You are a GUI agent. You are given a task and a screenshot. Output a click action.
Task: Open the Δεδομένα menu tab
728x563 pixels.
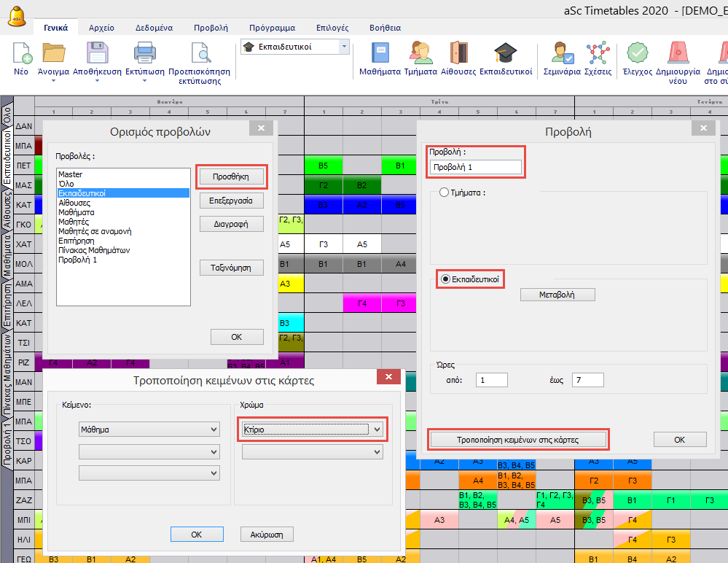(154, 28)
